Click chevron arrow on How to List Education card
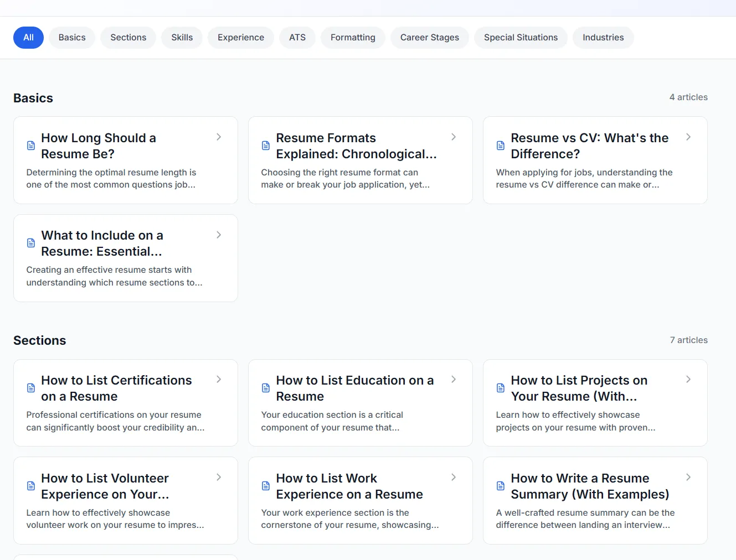This screenshot has width=736, height=560. [x=454, y=379]
